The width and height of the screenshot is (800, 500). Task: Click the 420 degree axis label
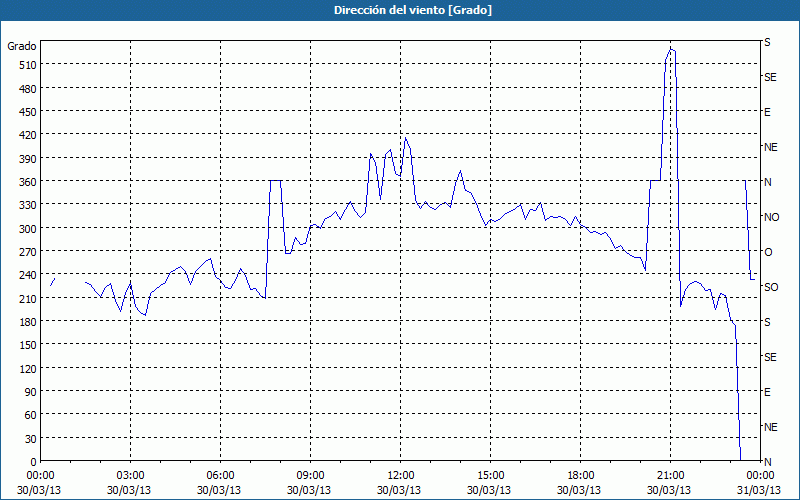pyautogui.click(x=28, y=135)
